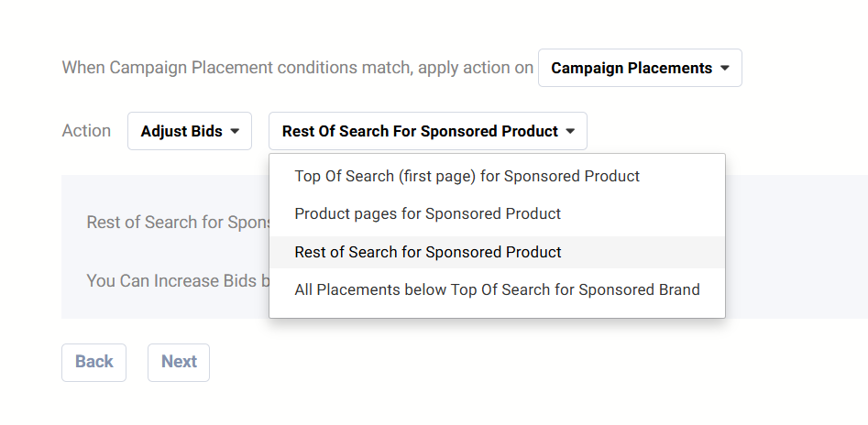Open the Adjust Bids action dropdown
The width and height of the screenshot is (868, 425).
(x=189, y=132)
